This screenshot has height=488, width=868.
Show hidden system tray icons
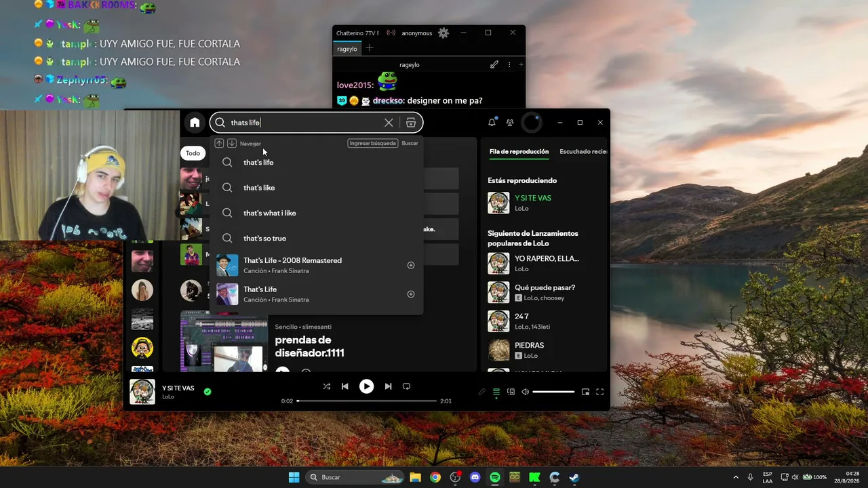736,477
